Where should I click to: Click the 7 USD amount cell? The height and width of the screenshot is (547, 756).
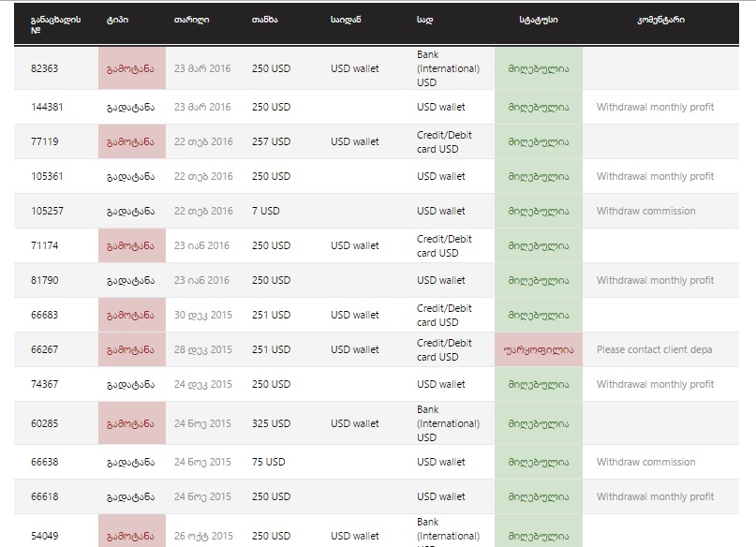coord(265,211)
